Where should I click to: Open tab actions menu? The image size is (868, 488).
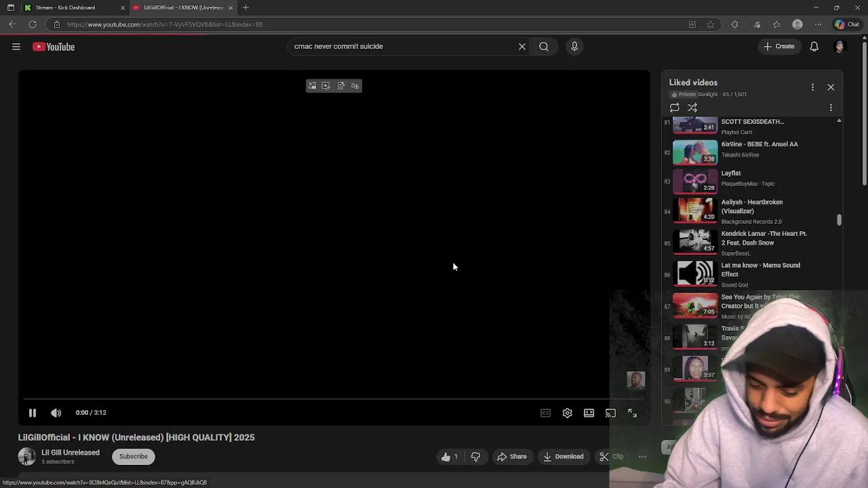[10, 7]
